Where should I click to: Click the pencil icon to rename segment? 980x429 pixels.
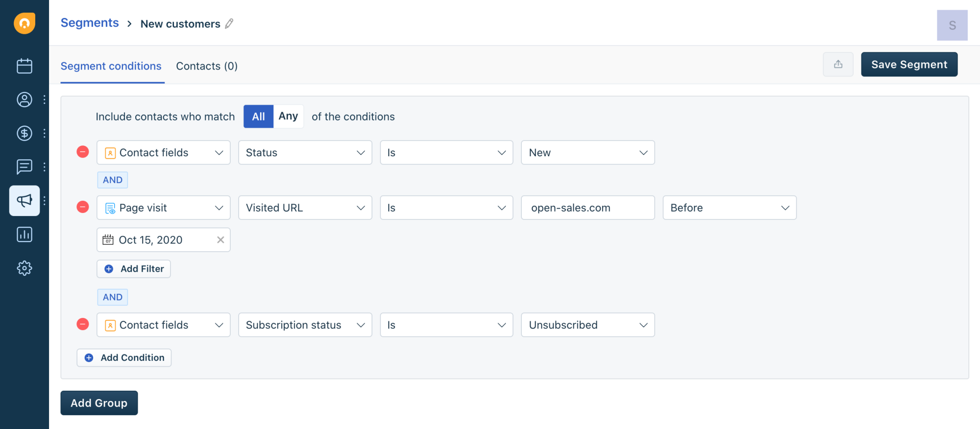coord(229,24)
